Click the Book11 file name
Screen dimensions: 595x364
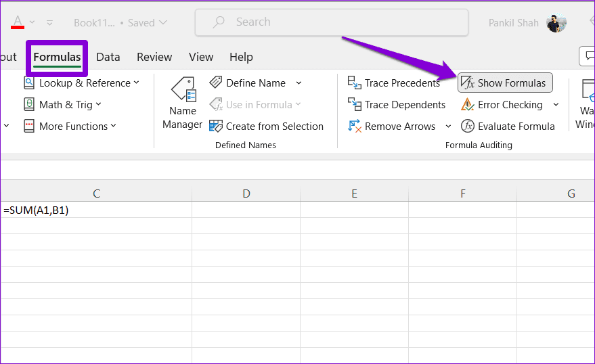click(x=94, y=23)
